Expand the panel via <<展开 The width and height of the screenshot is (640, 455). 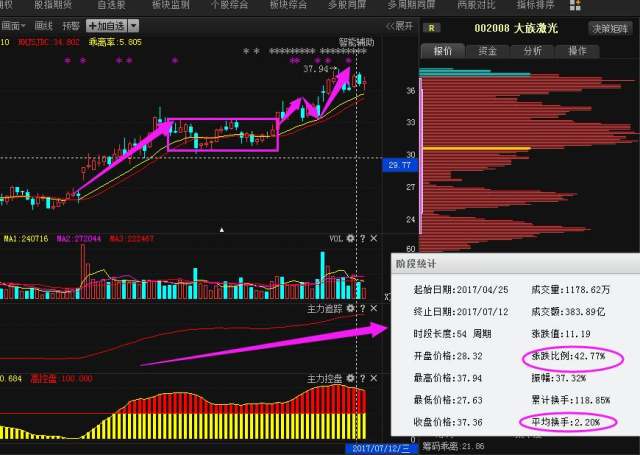pos(400,26)
